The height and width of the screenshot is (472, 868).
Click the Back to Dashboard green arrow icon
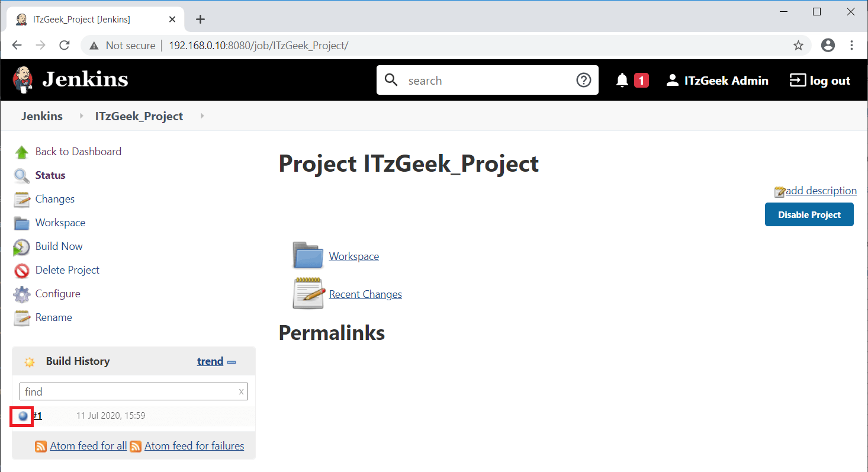(x=22, y=152)
